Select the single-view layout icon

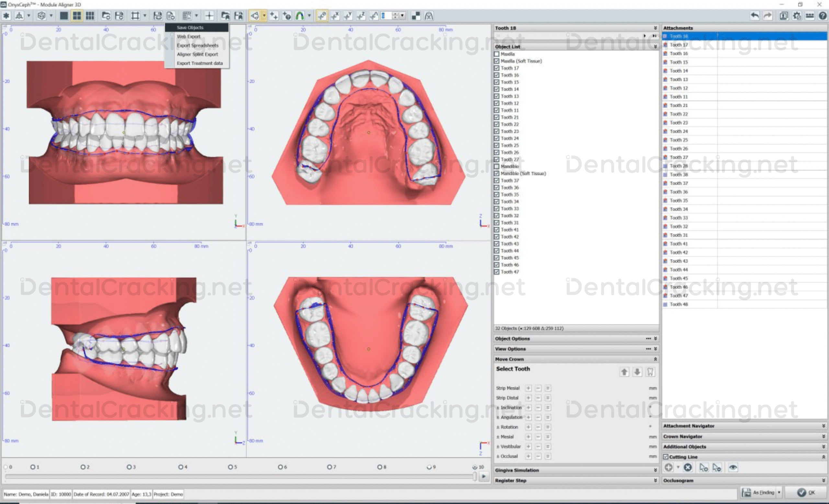[64, 16]
